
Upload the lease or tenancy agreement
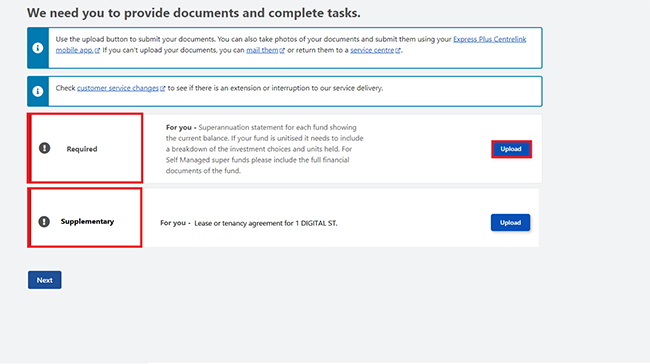coord(510,223)
